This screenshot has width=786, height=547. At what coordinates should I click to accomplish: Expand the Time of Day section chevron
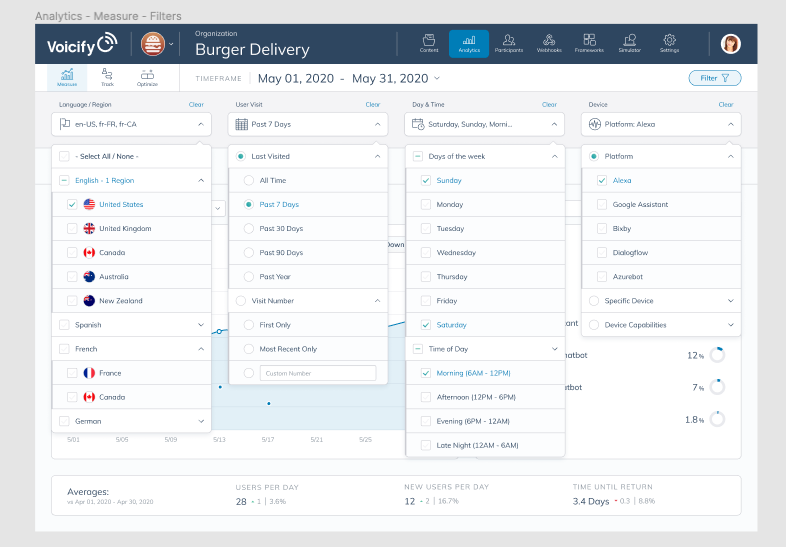(x=554, y=348)
